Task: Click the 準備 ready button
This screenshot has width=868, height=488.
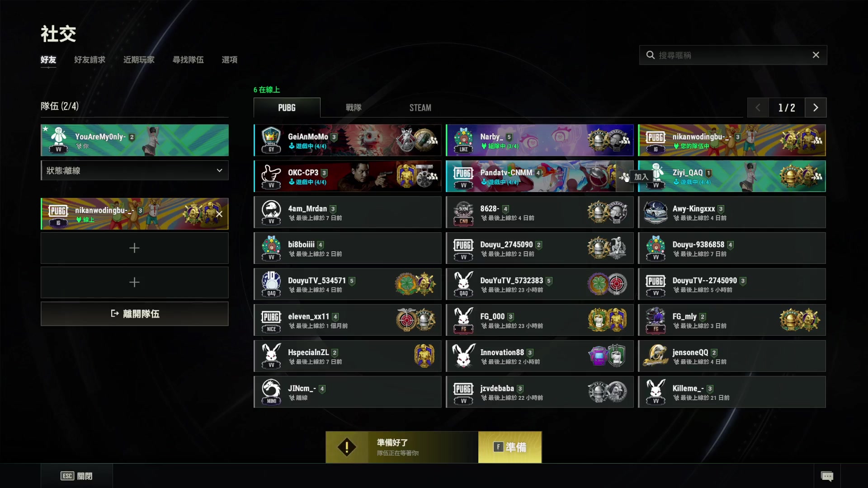Action: (x=510, y=447)
